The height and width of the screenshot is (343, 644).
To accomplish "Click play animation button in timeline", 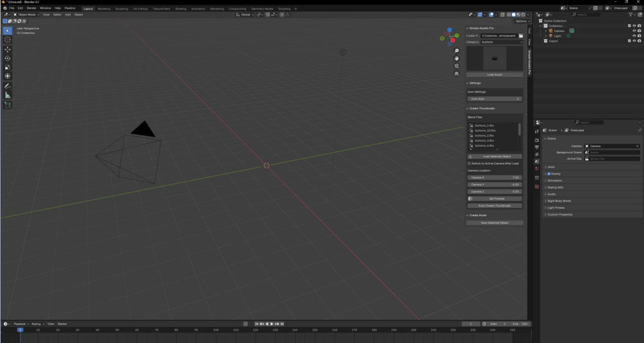I will (272, 324).
